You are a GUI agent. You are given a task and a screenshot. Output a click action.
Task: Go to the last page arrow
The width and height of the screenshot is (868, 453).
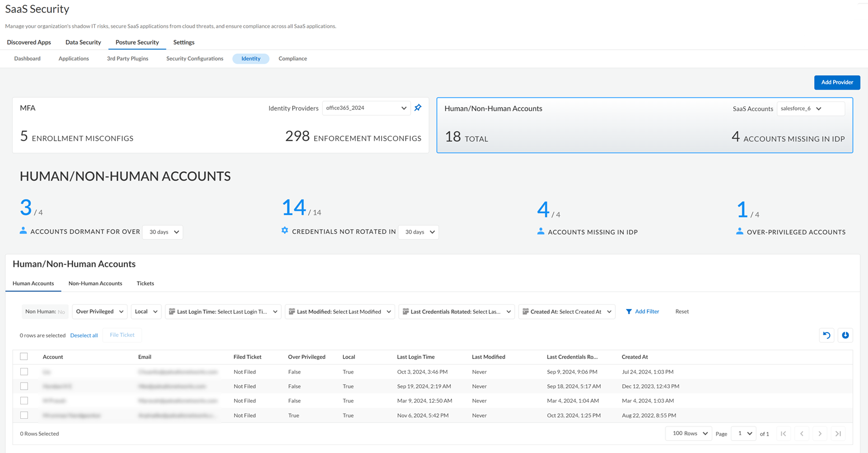(x=838, y=433)
